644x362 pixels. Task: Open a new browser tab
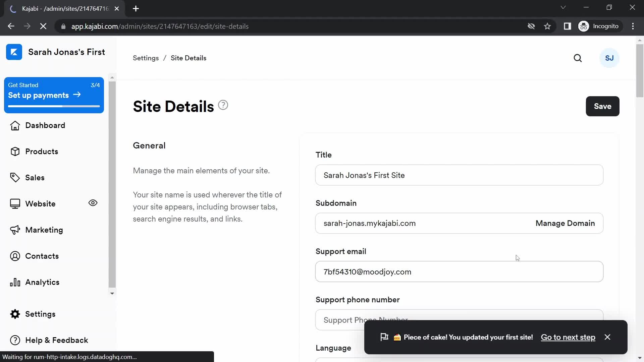(136, 9)
